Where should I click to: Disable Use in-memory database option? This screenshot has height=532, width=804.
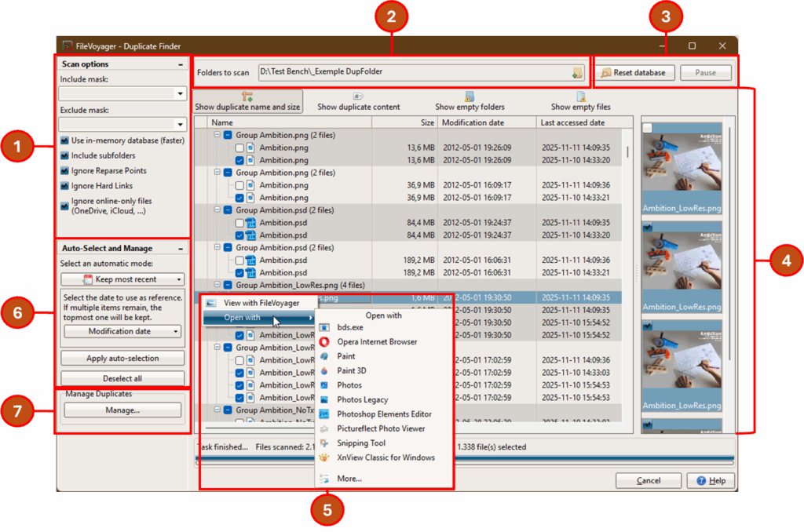coord(64,140)
